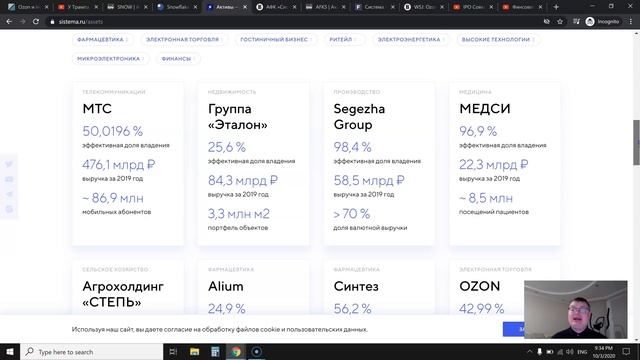Viewport: 640px width, 360px height.
Task: Switch to the SNOW tab
Action: pos(127,7)
